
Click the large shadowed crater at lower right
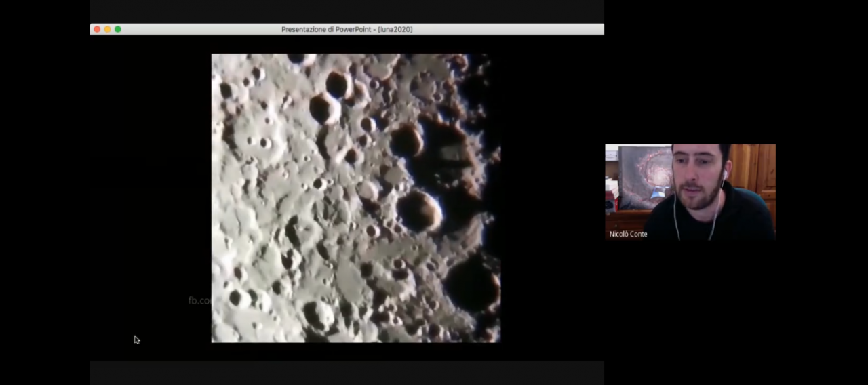[471, 285]
